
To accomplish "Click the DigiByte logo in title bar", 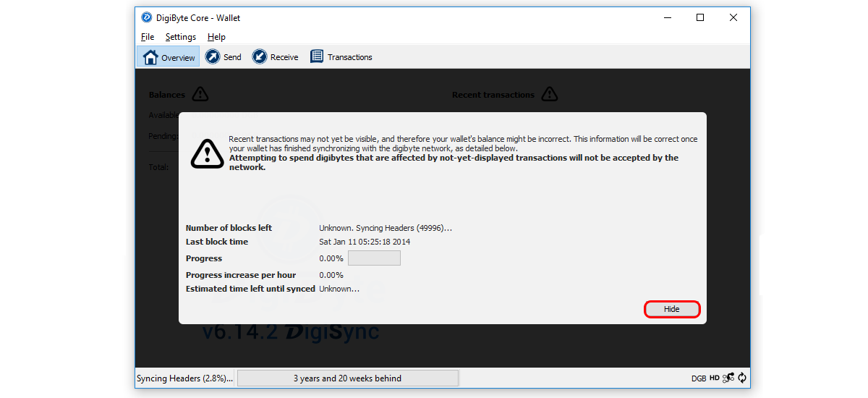I will [147, 17].
